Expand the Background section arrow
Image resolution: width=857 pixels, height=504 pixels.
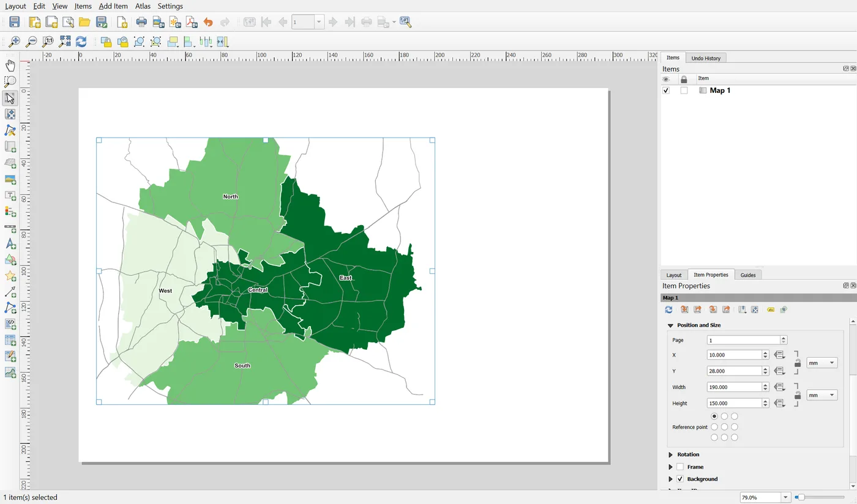tap(671, 479)
